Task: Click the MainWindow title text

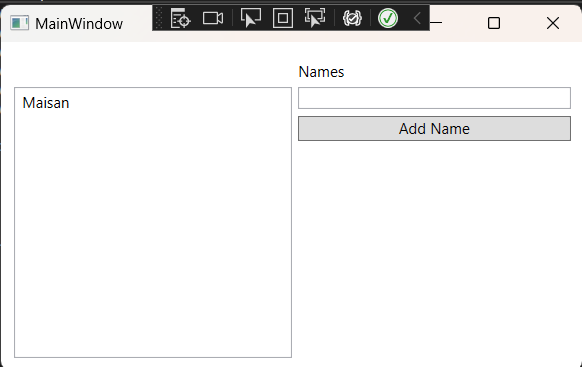Action: [79, 24]
